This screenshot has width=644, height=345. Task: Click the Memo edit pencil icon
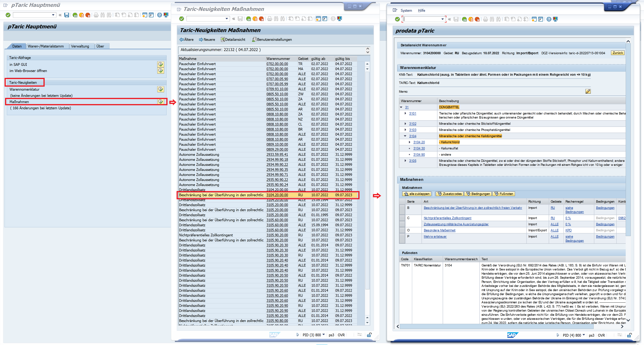[x=588, y=91]
